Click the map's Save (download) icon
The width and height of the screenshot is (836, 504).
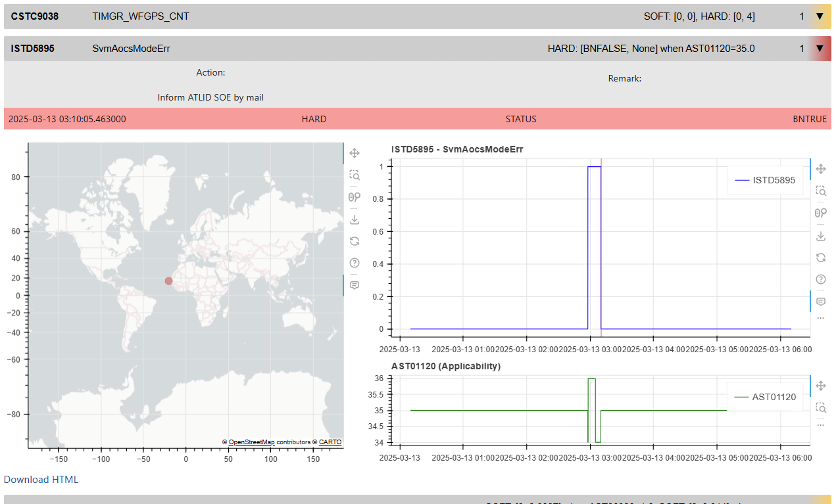[x=355, y=219]
